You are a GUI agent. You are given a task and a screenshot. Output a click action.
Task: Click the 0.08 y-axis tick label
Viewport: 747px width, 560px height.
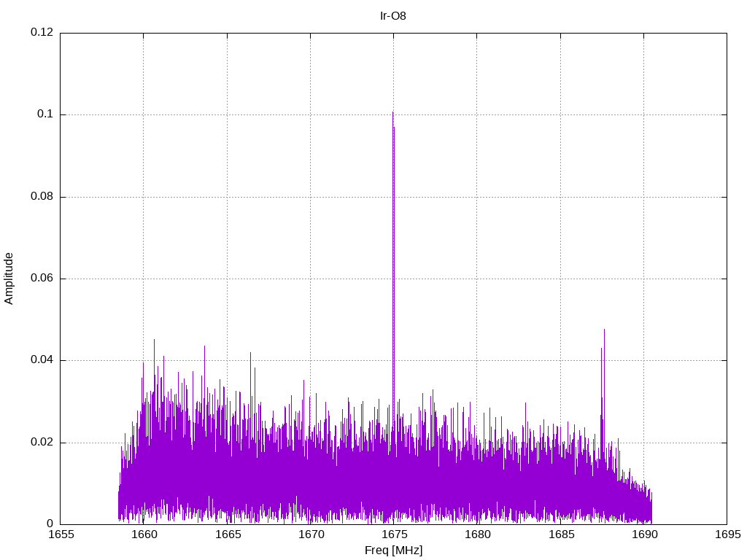pyautogui.click(x=42, y=196)
